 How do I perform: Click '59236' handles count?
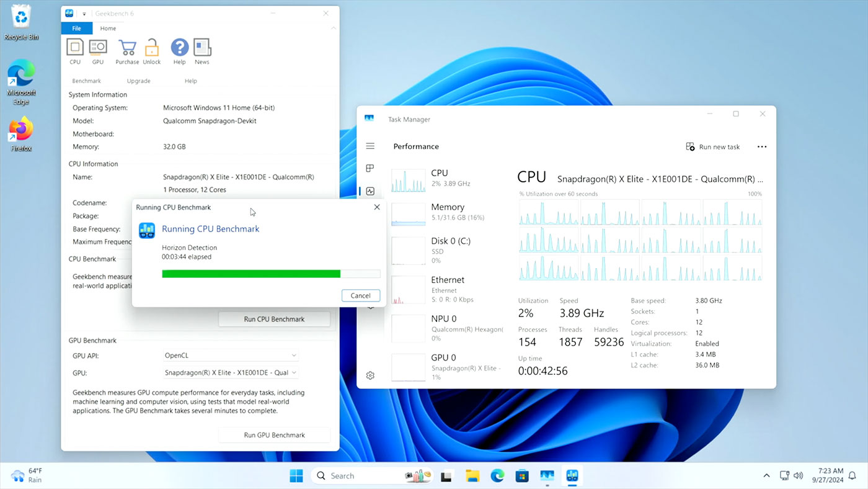click(x=609, y=342)
